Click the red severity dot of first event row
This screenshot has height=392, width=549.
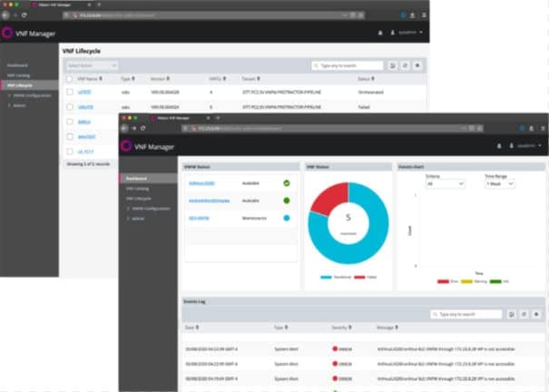[x=335, y=348]
